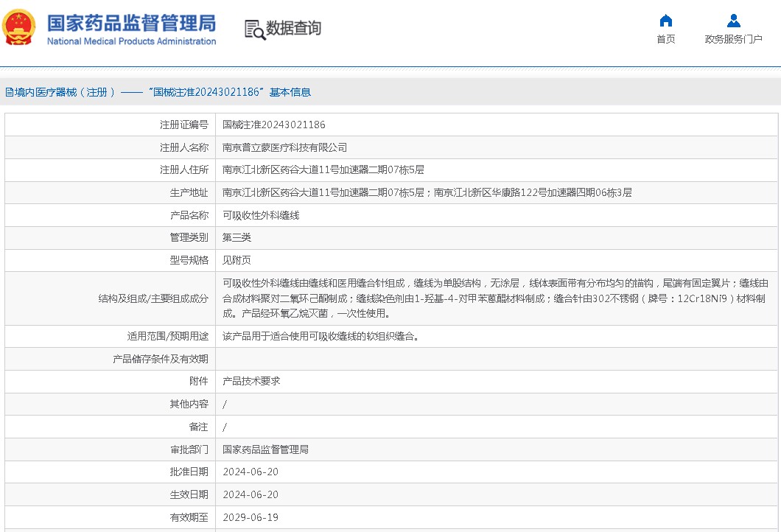Click the 首页 label
The width and height of the screenshot is (781, 532).
(x=665, y=39)
